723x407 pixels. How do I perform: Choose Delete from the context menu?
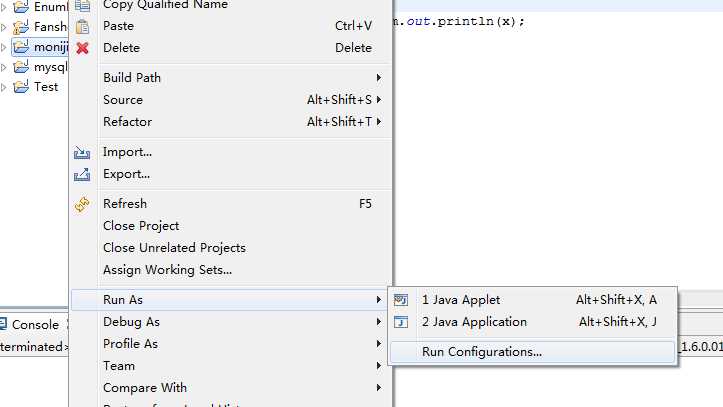pyautogui.click(x=231, y=48)
